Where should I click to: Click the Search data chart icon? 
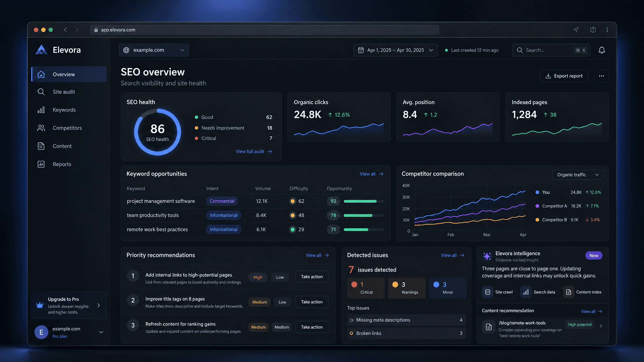[526, 292]
